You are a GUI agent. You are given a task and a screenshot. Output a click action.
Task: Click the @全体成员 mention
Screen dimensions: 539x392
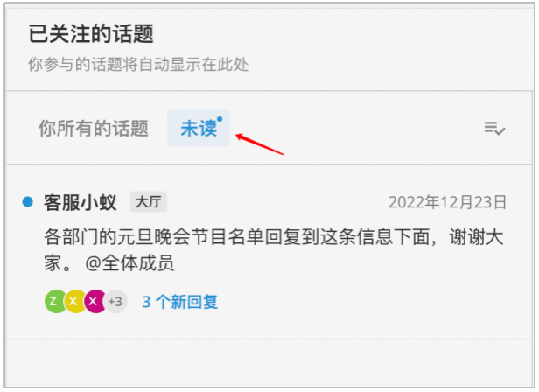pyautogui.click(x=129, y=263)
